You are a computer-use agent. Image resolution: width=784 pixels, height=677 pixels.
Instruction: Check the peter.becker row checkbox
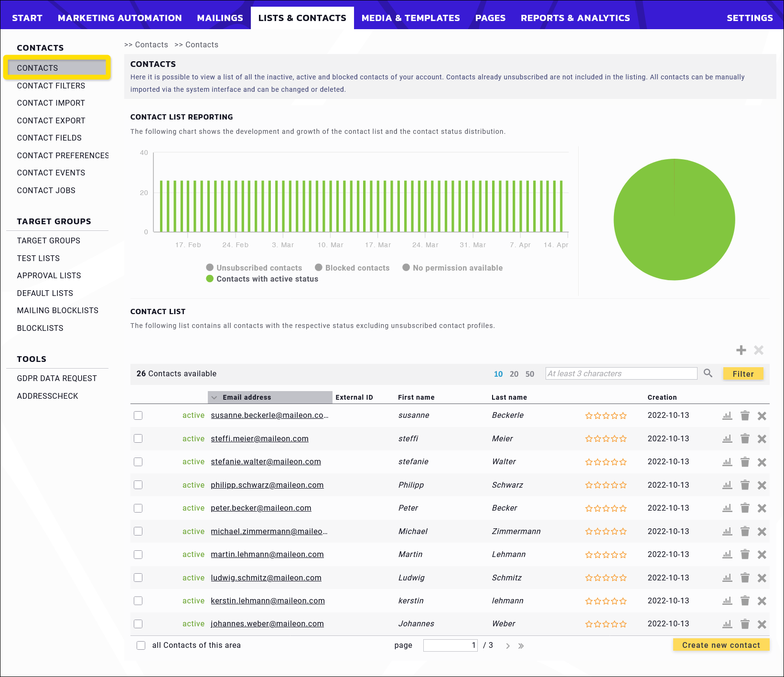[138, 508]
